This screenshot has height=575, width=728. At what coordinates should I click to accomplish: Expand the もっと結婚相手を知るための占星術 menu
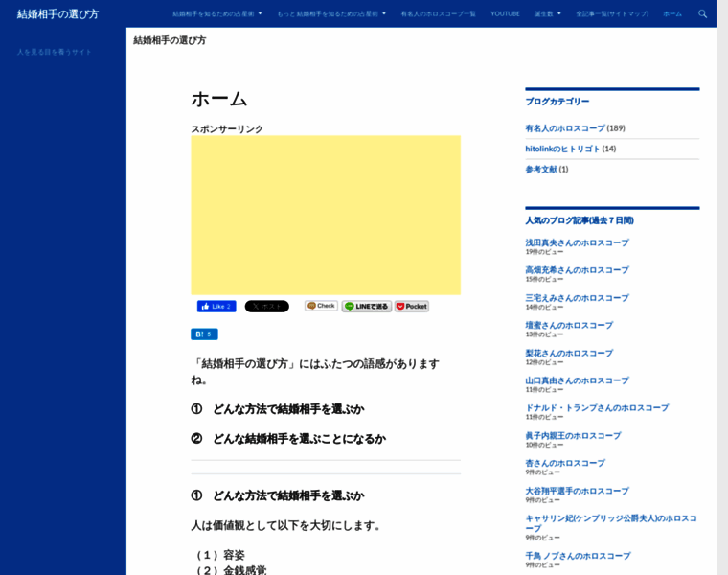331,14
